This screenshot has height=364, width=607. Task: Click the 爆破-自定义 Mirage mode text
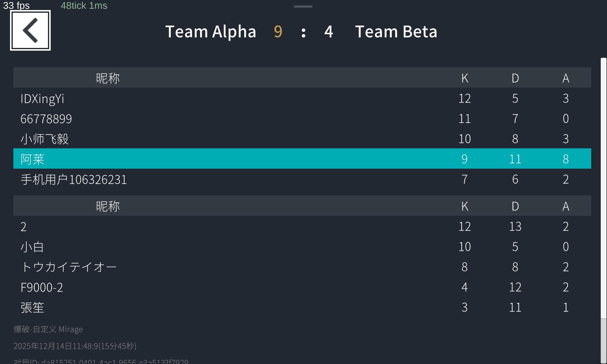(x=48, y=329)
